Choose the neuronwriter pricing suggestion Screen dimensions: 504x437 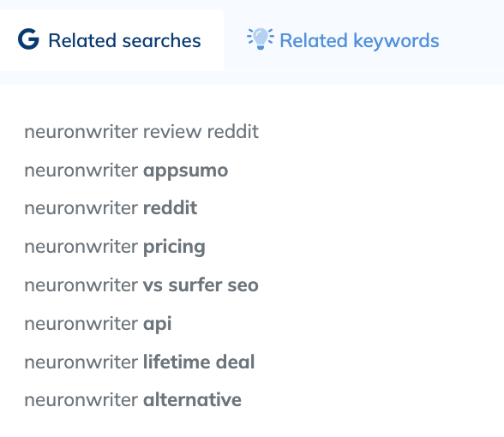[115, 247]
